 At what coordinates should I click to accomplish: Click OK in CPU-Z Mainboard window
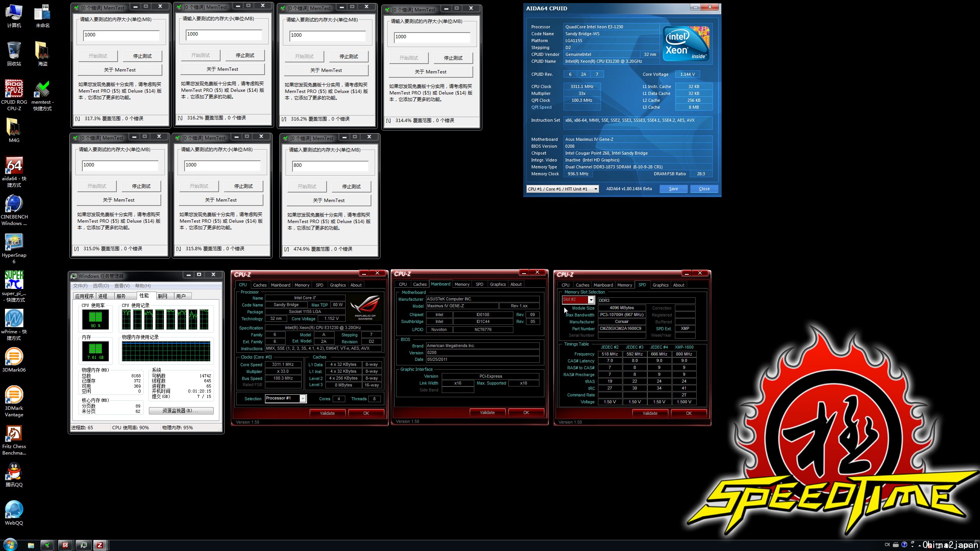[526, 412]
